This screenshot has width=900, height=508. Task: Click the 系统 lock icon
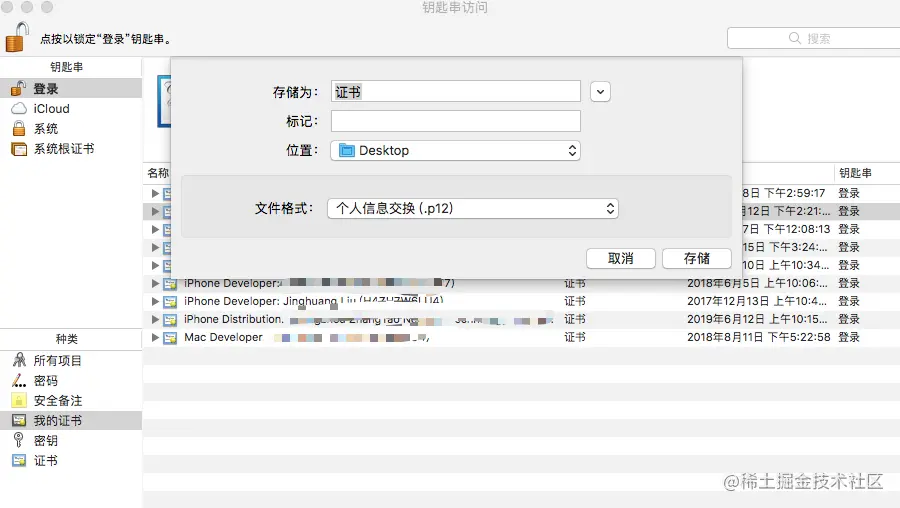point(19,128)
